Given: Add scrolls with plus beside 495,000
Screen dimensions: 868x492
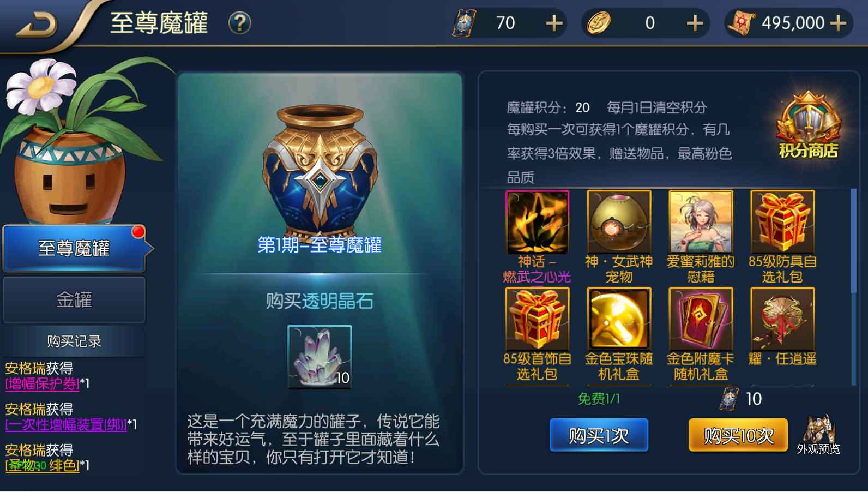Looking at the screenshot, I should 838,23.
